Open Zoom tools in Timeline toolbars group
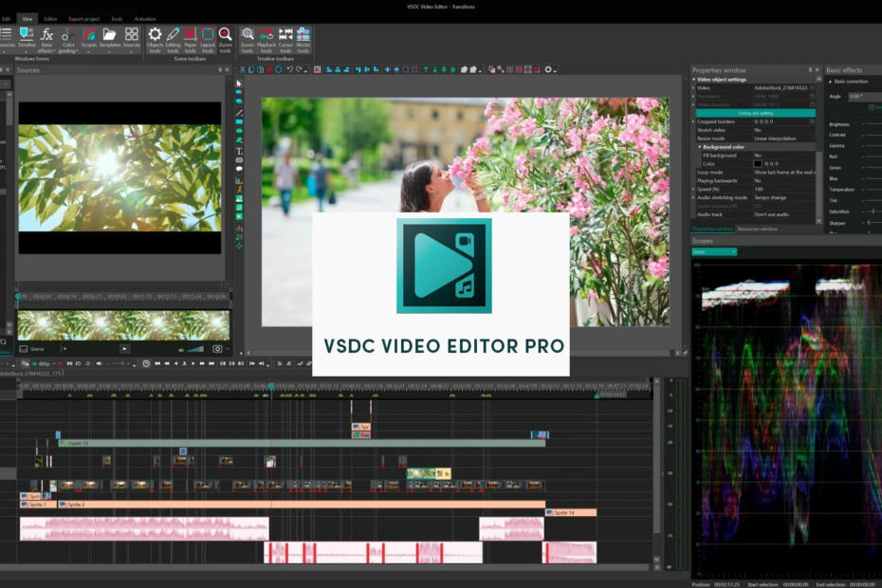The width and height of the screenshot is (882, 588). pos(248,40)
